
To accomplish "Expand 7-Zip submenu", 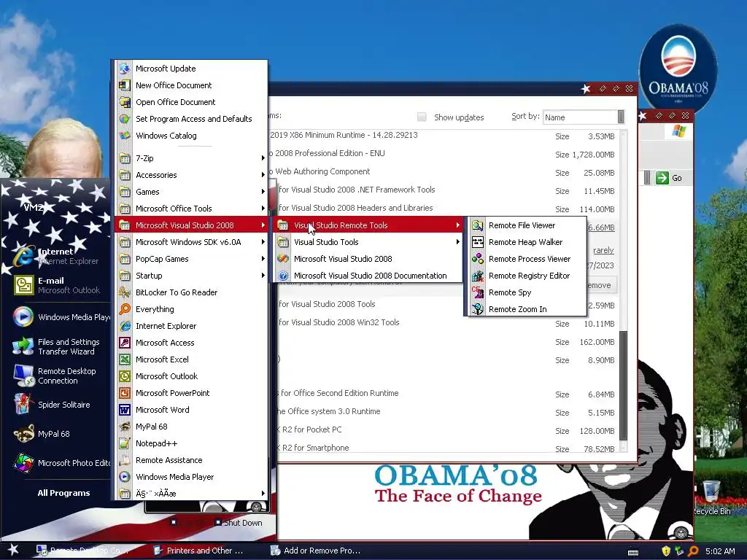I will [x=192, y=158].
